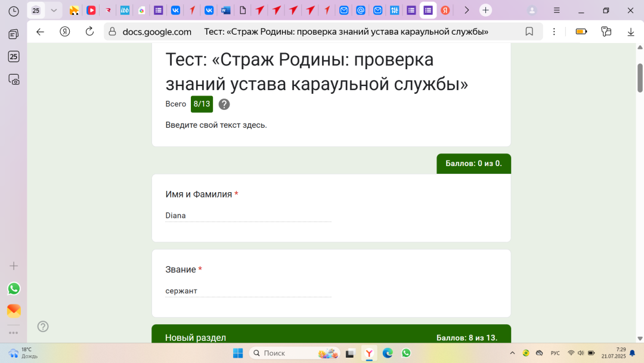Open the profile account avatar
This screenshot has width=644, height=363.
[x=532, y=10]
